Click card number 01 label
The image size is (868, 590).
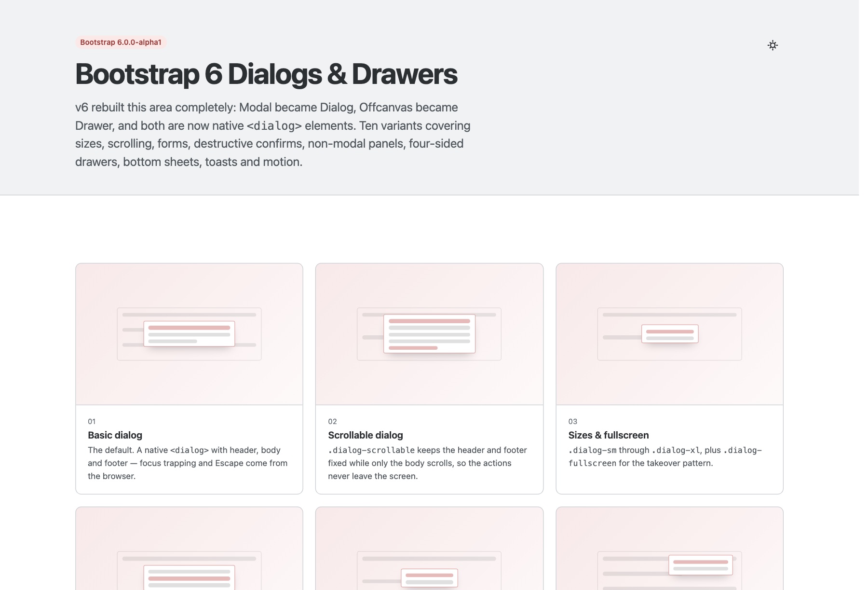click(x=92, y=421)
